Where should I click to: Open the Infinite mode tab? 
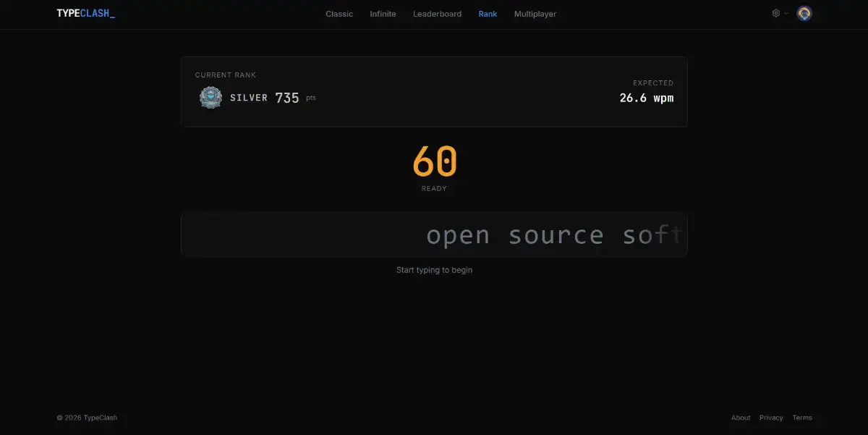coord(383,14)
